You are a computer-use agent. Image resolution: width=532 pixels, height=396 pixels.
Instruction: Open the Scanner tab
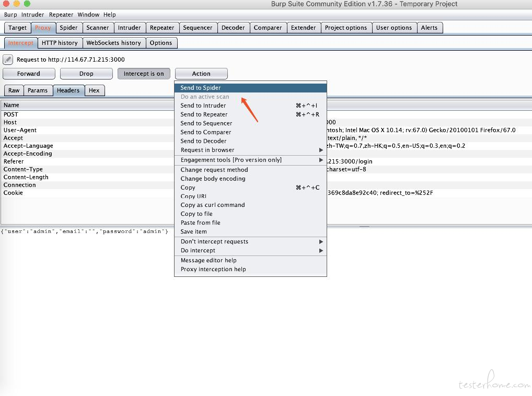98,28
